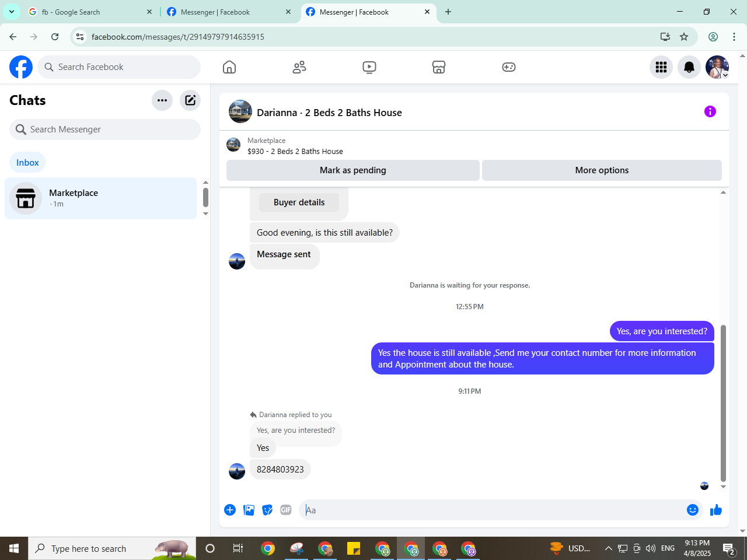This screenshot has width=747, height=560.
Task: Open a new browser tab
Action: pos(448,12)
